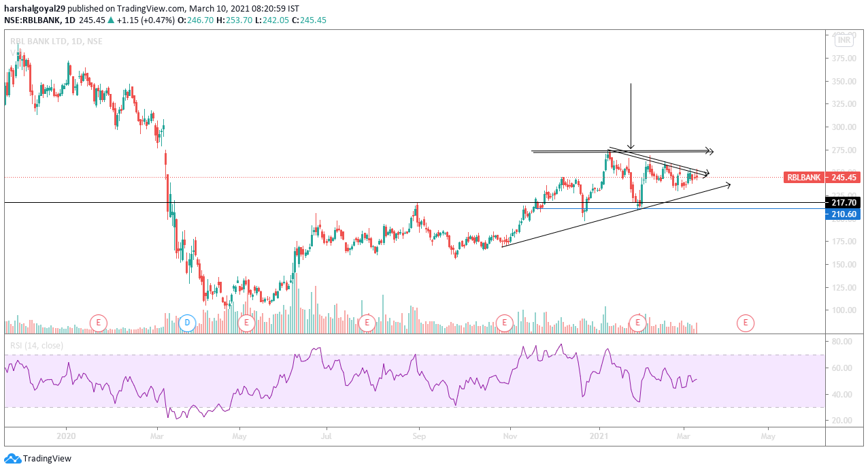Screen dimensions: 868x471
Task: Click the D dividend marker on the chart
Action: (x=187, y=323)
